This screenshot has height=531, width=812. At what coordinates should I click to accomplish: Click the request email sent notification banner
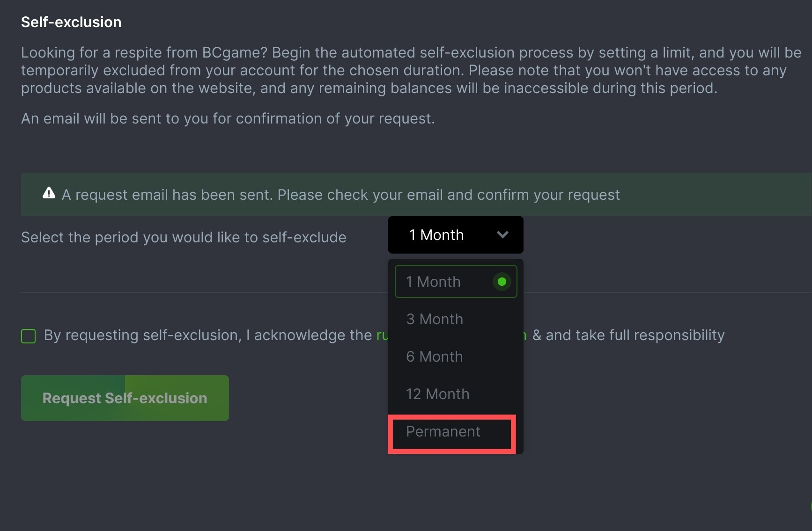pyautogui.click(x=416, y=194)
